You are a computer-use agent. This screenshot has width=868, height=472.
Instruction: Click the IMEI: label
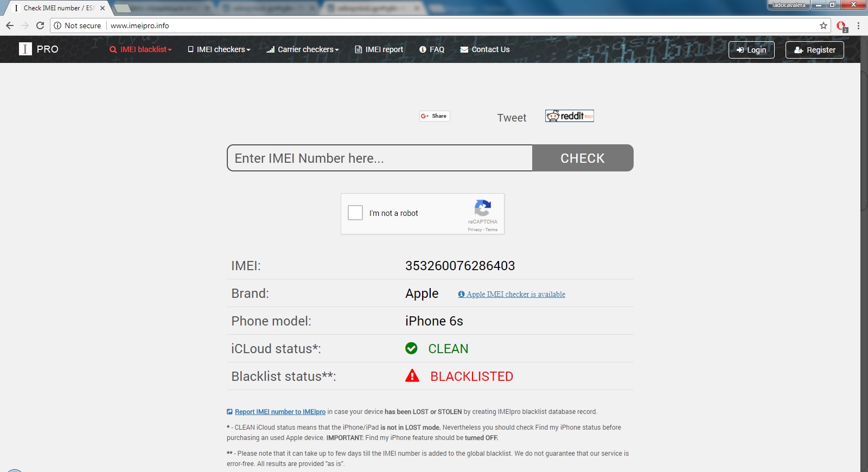click(246, 266)
